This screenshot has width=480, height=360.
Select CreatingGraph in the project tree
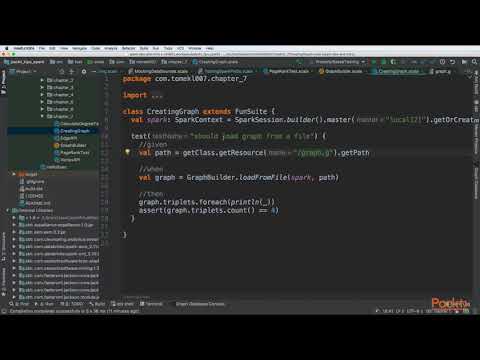[x=72, y=131]
